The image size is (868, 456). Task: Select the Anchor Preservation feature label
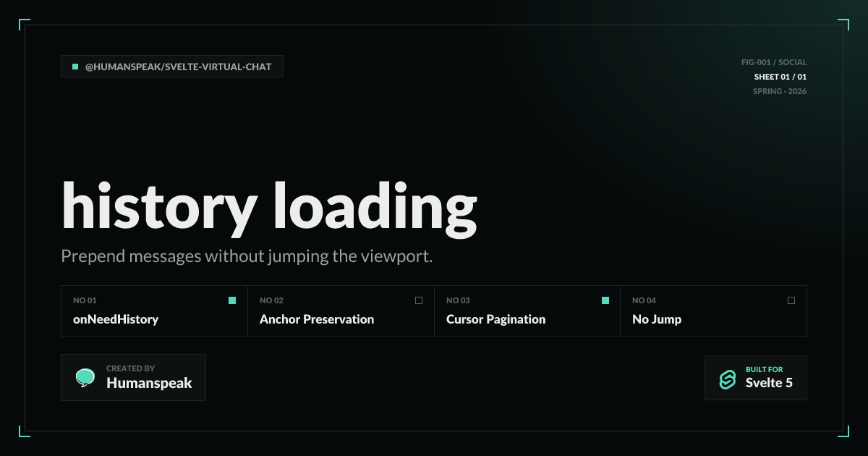(317, 319)
